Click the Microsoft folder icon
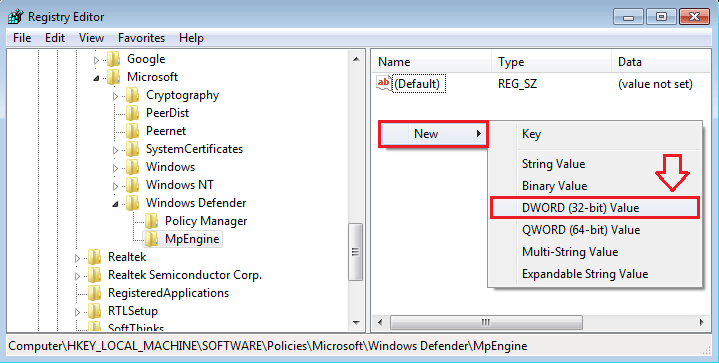 point(114,77)
